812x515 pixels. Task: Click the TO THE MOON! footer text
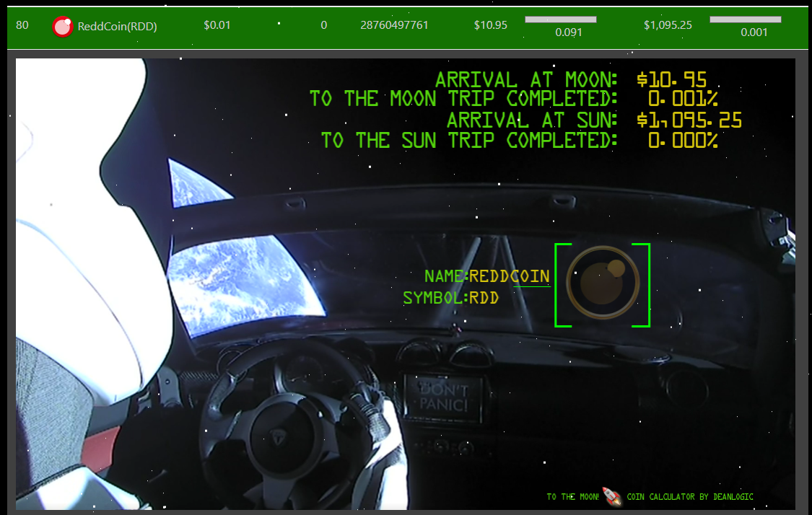coord(572,497)
